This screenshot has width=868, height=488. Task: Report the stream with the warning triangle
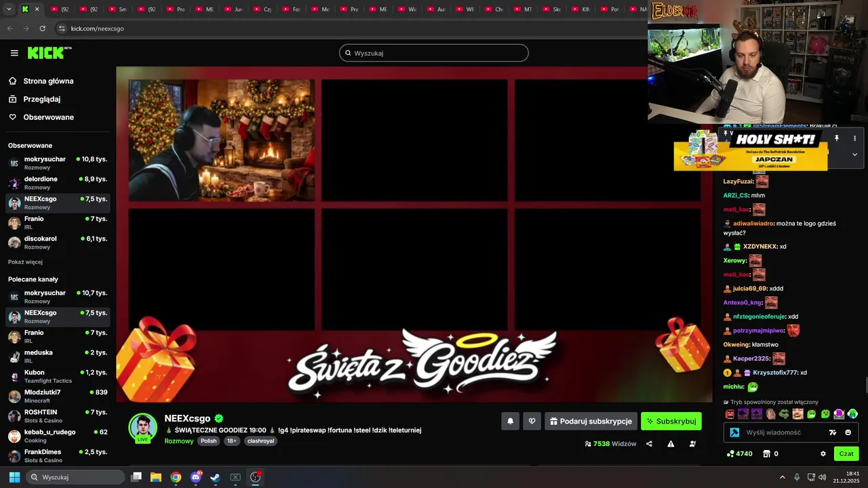pyautogui.click(x=671, y=444)
